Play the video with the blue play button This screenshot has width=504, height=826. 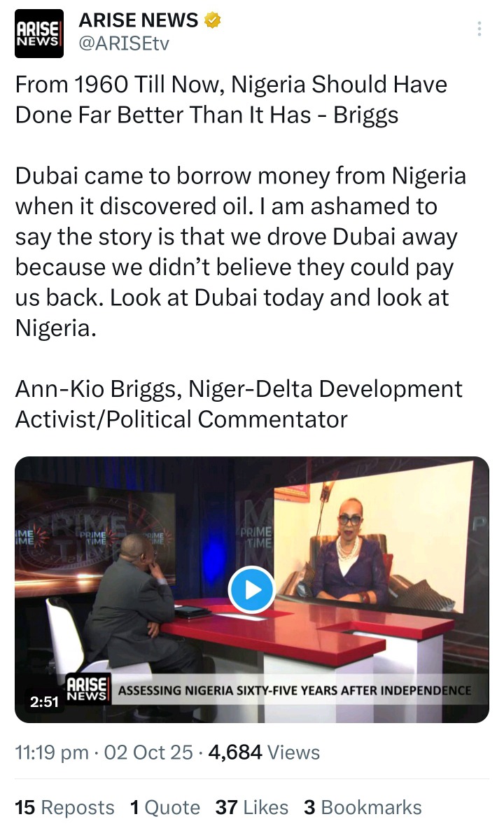pos(252,589)
